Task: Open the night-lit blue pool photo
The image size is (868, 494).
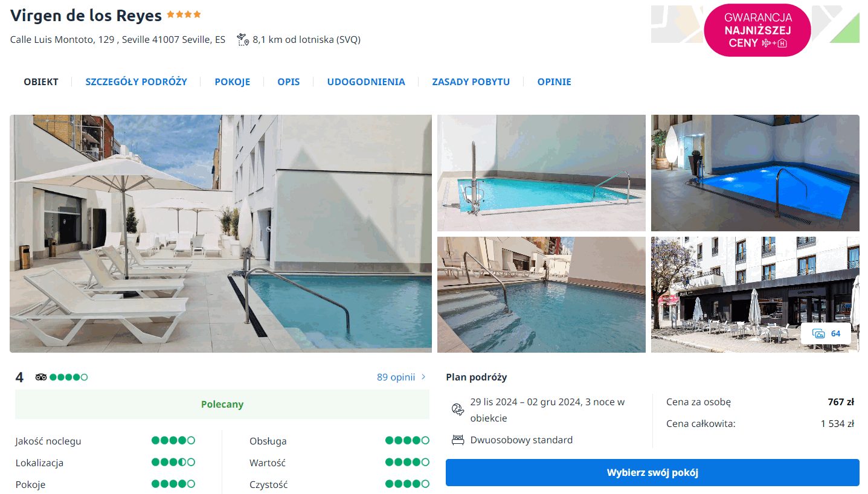Action: [754, 173]
